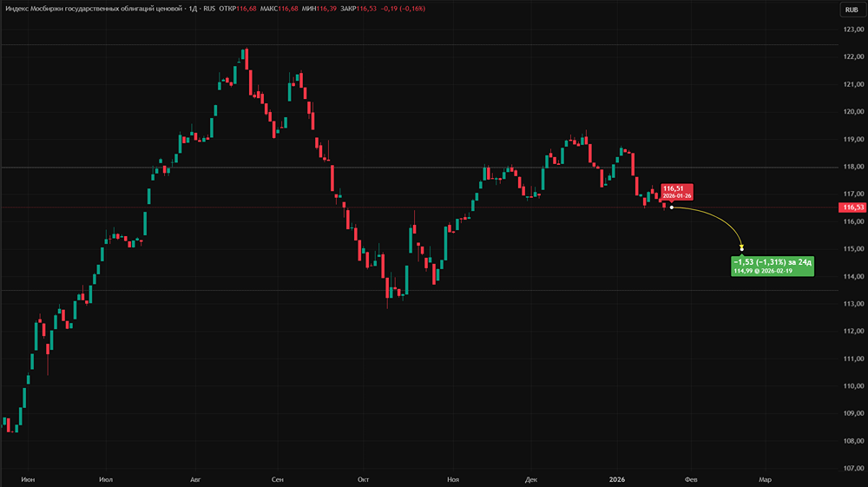Click the МАКС 116,68 high value

point(279,9)
